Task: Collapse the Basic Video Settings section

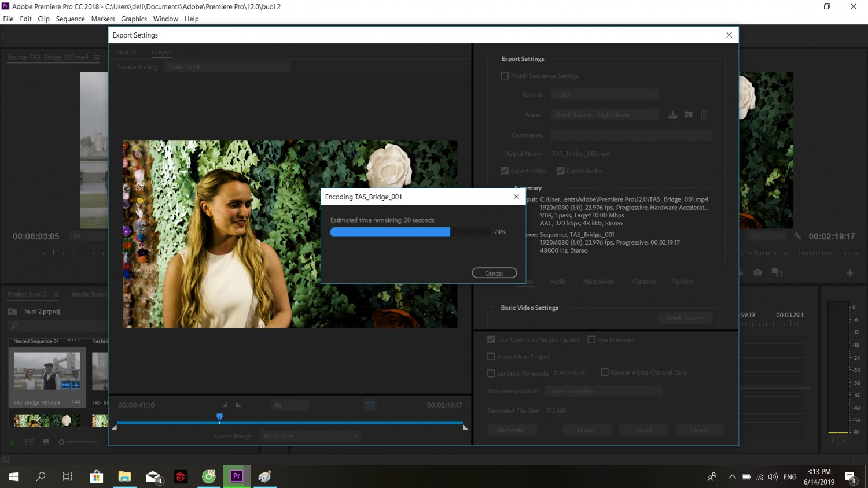Action: [493, 308]
